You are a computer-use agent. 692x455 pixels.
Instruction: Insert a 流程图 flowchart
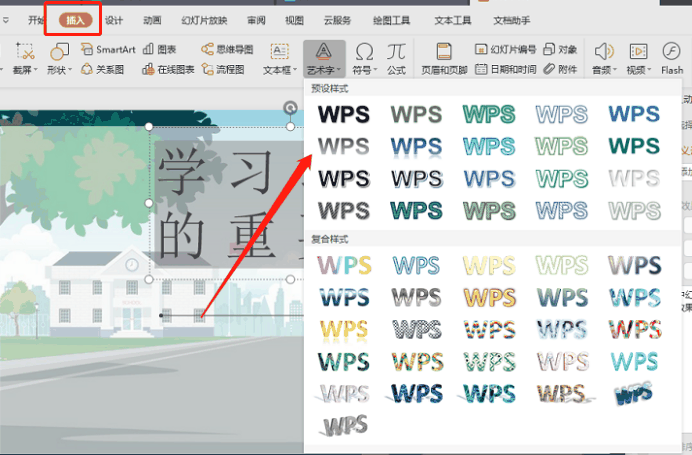[x=223, y=70]
